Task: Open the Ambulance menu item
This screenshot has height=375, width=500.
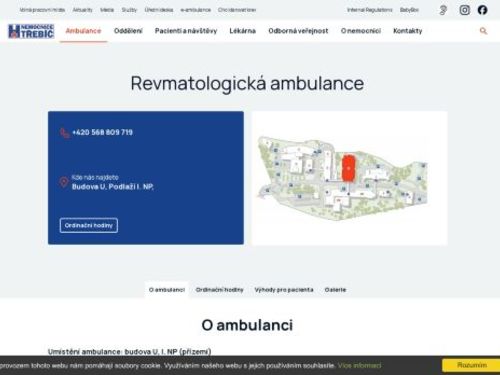Action: 83,31
